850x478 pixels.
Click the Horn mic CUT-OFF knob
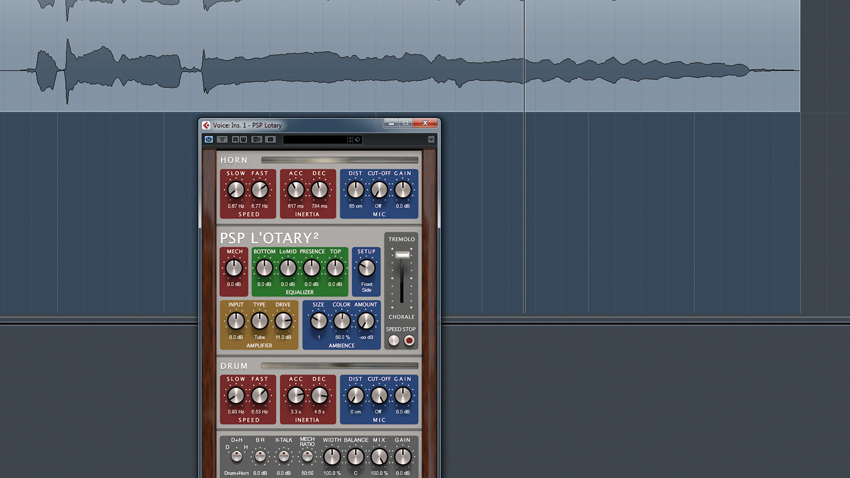[x=379, y=190]
